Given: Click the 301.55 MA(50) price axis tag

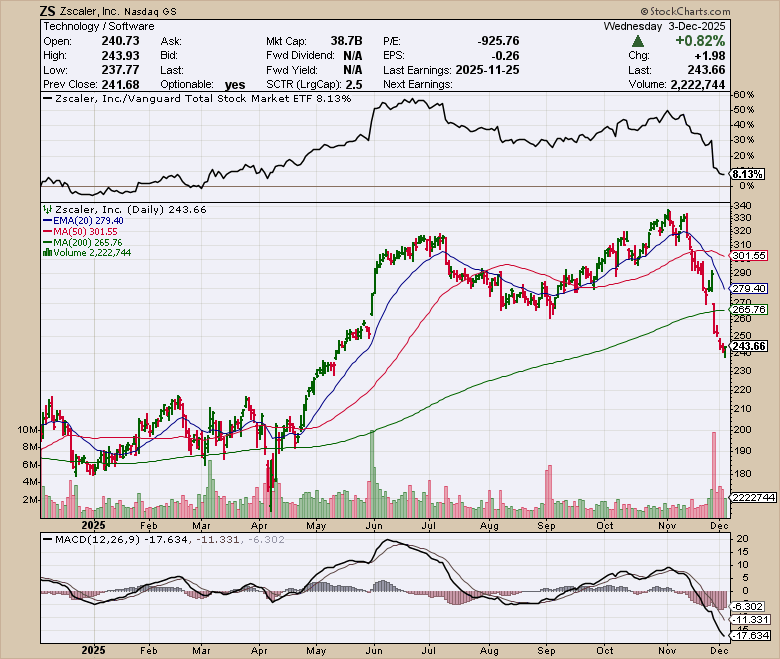Looking at the screenshot, I should click(749, 256).
